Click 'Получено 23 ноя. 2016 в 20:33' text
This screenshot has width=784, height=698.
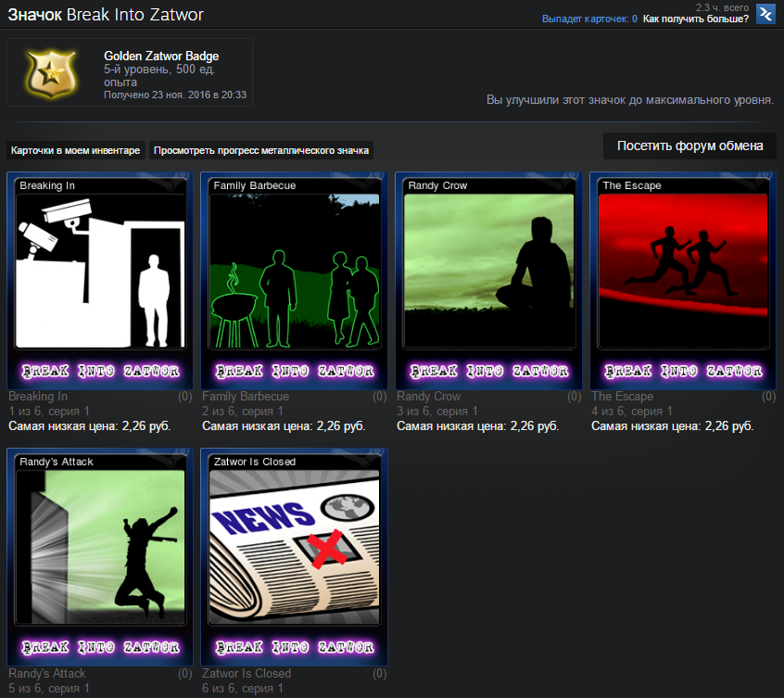click(x=175, y=95)
